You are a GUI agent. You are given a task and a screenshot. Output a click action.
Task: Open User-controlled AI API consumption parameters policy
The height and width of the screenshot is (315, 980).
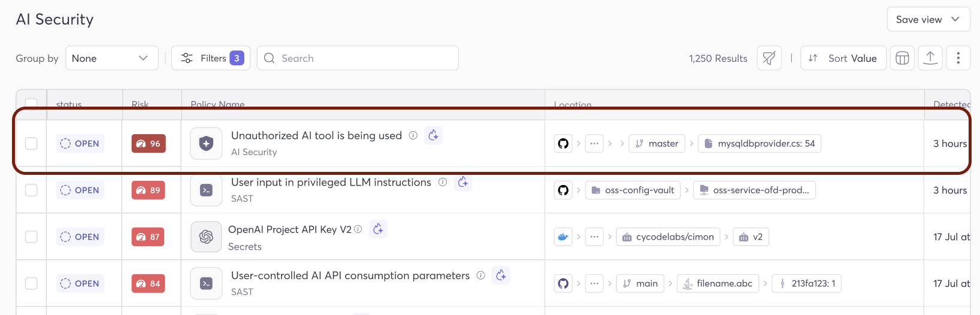click(350, 276)
